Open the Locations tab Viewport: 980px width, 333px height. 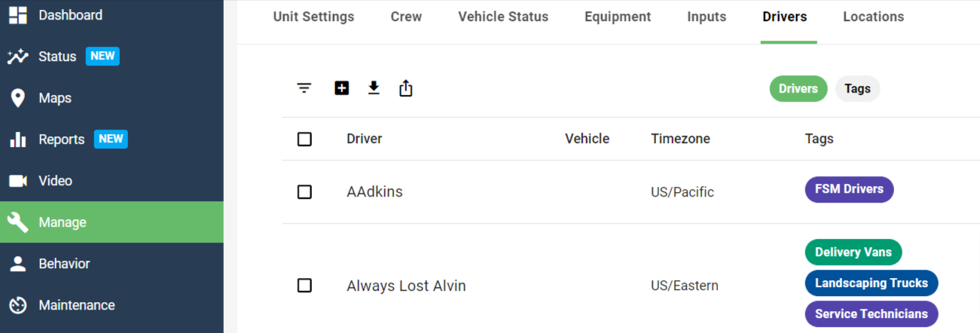874,17
